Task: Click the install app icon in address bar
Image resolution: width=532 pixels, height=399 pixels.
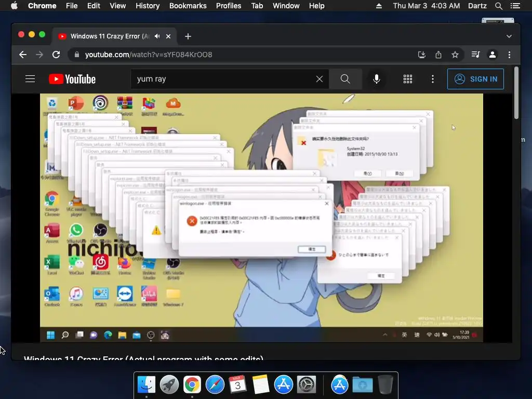Action: [x=422, y=55]
